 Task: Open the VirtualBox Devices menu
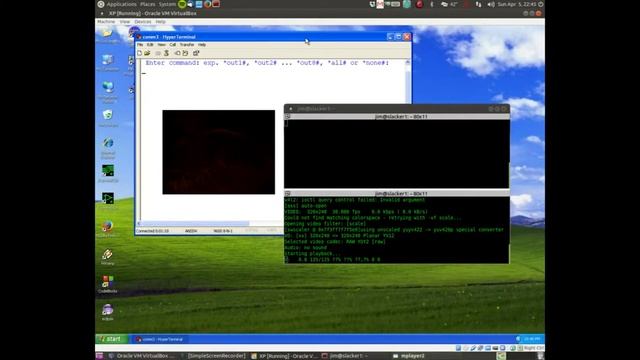click(x=143, y=22)
